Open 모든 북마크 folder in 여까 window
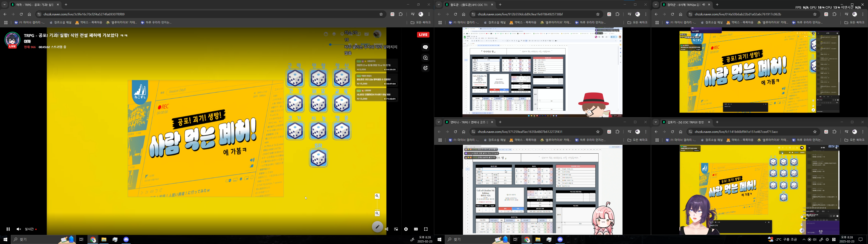The width and height of the screenshot is (868, 244). coord(420,23)
